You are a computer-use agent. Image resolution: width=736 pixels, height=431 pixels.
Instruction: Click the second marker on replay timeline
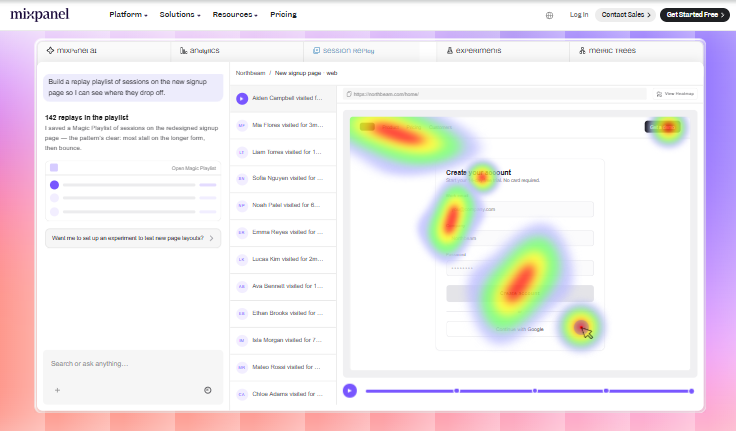[x=535, y=391]
